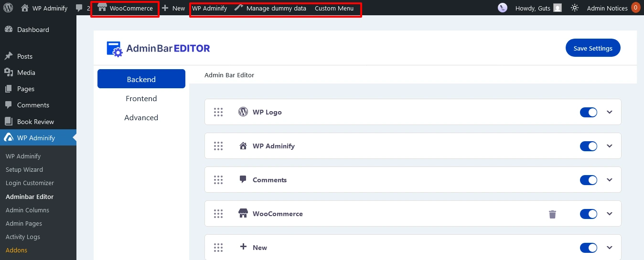Click the Media icon in sidebar

coord(9,73)
